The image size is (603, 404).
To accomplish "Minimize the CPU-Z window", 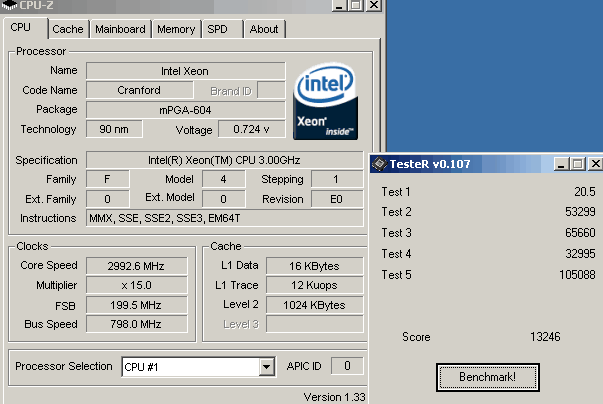I will (x=339, y=5).
